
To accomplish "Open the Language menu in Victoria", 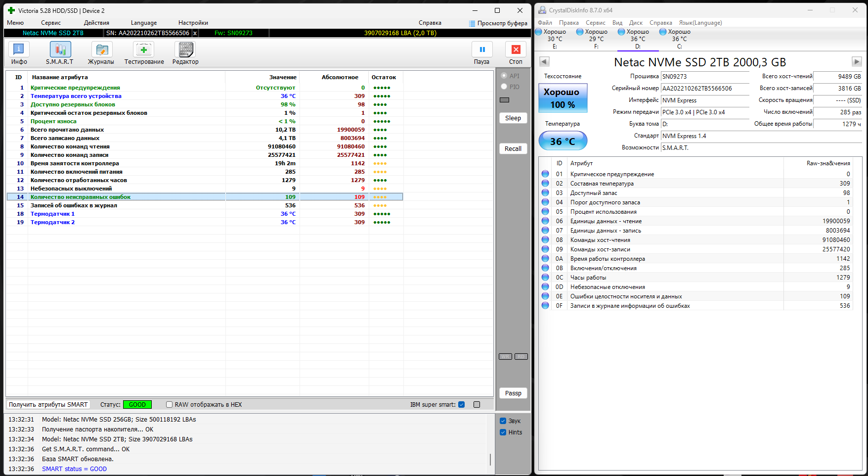I will coord(144,23).
